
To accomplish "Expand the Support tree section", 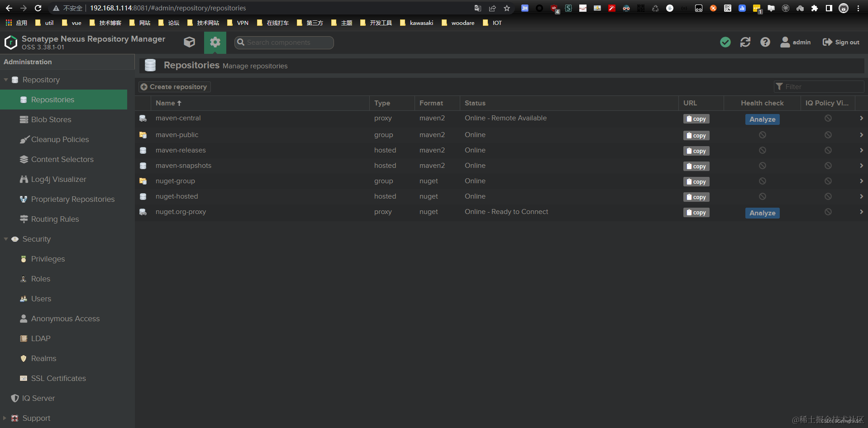I will [x=5, y=418].
